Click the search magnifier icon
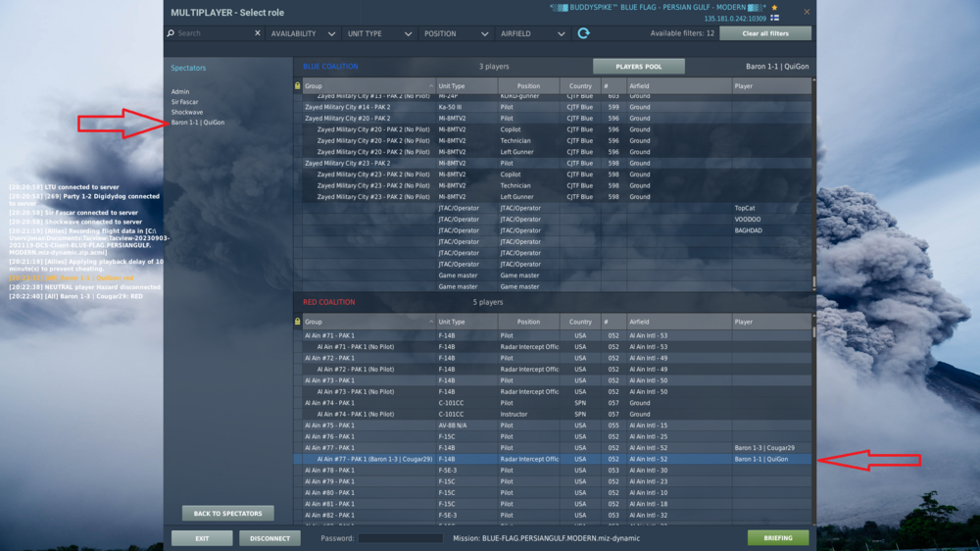 click(171, 33)
